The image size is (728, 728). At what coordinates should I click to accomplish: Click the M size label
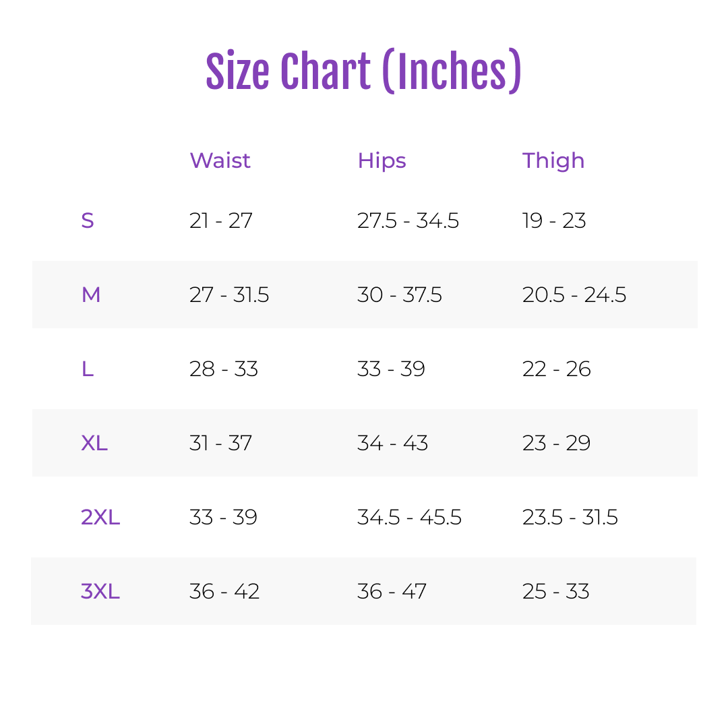coord(91,295)
